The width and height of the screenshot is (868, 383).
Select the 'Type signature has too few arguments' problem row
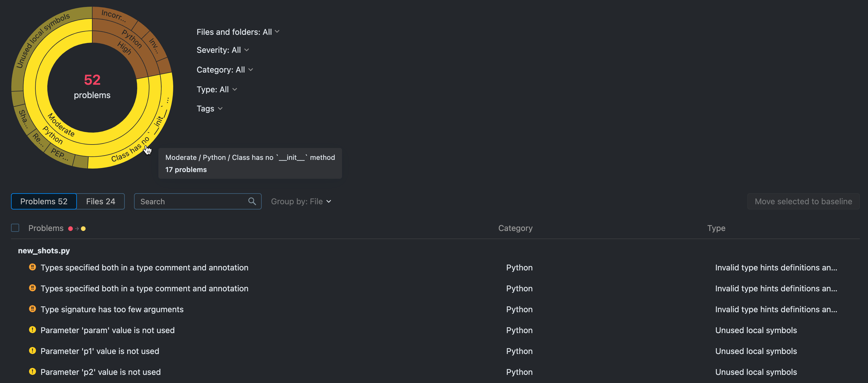coord(112,309)
